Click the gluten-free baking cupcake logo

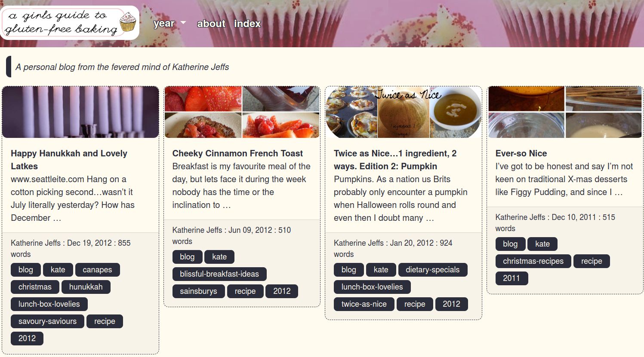70,22
